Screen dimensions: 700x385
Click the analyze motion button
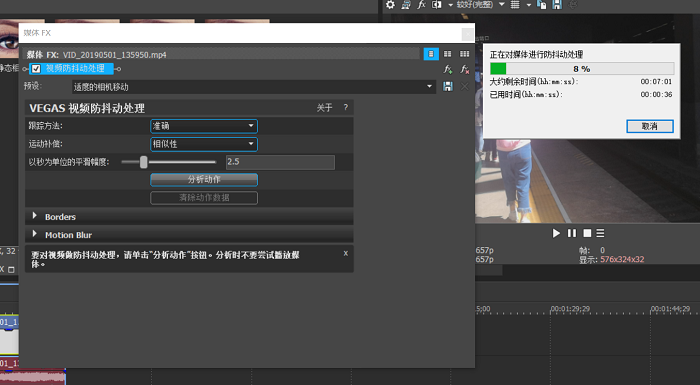[204, 180]
